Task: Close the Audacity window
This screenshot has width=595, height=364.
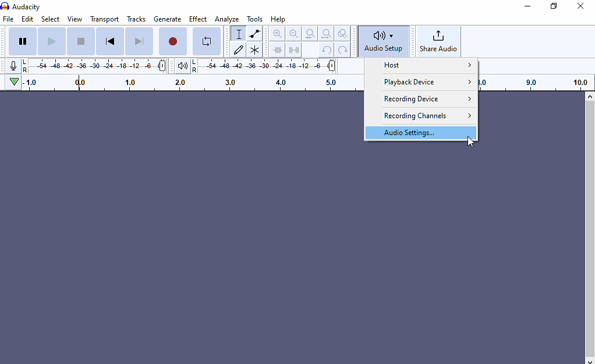Action: [x=580, y=6]
